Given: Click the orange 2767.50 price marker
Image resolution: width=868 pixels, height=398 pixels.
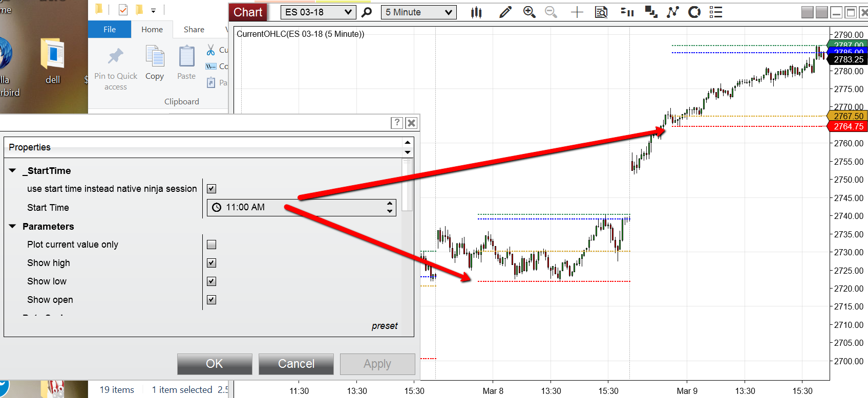Looking at the screenshot, I should click(848, 116).
